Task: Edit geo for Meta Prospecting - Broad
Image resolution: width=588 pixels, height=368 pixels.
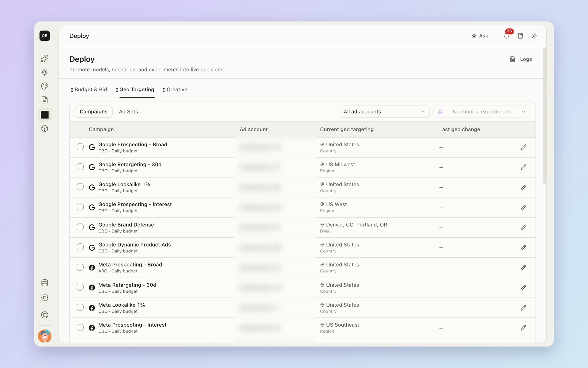Action: [x=523, y=268]
